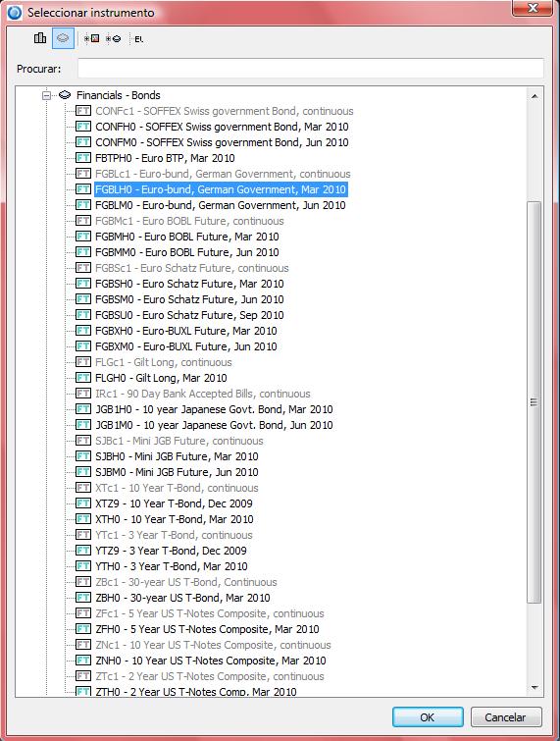Select FGBMc1 - Euro BOBL Future, continuous
Image resolution: width=560 pixels, height=741 pixels.
[190, 221]
